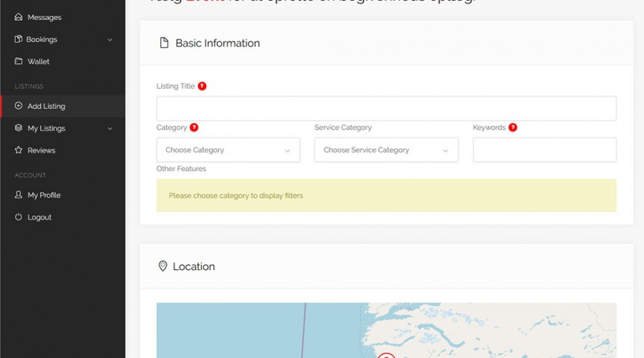Click the 'ACCOUNT' section label in sidebar

[x=30, y=175]
